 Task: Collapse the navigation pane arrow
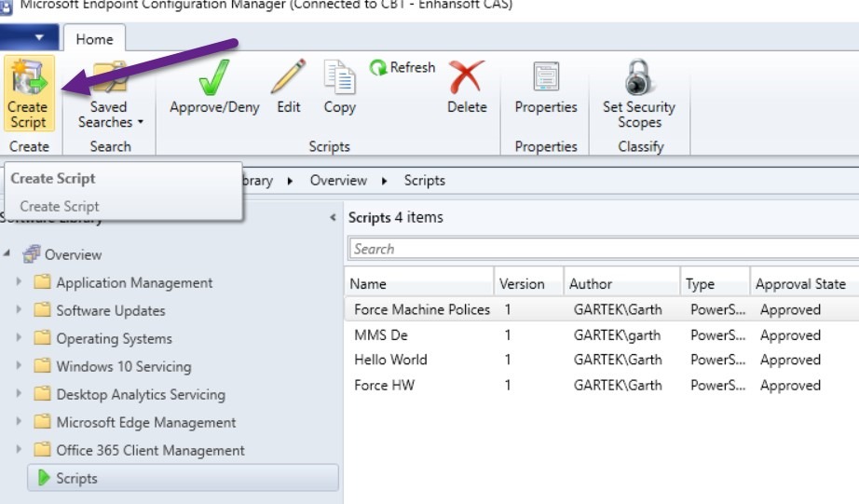click(x=333, y=217)
